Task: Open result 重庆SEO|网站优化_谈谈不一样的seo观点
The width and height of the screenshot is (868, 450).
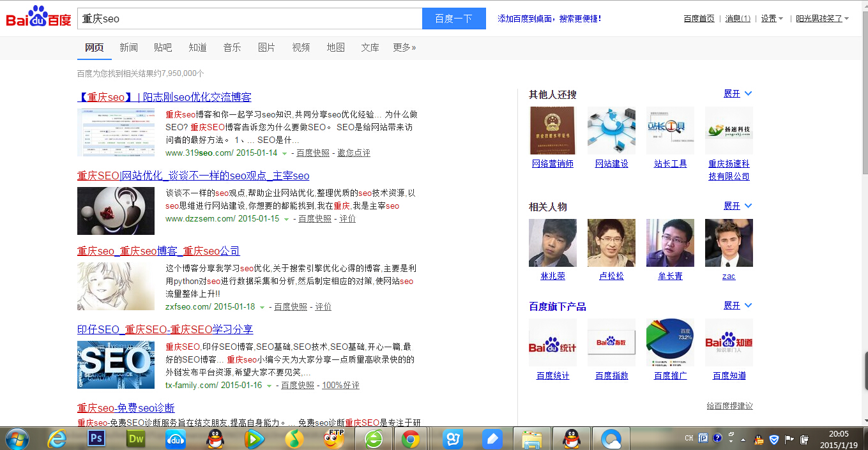Action: click(x=193, y=176)
